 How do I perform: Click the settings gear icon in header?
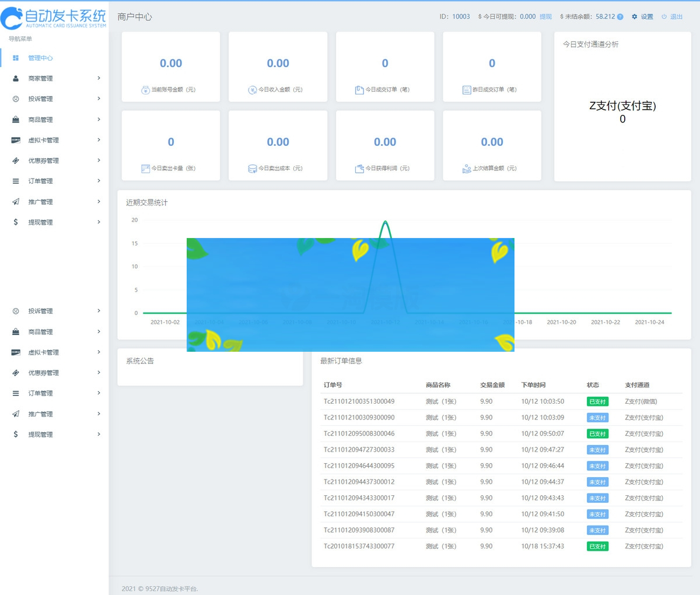click(x=635, y=17)
